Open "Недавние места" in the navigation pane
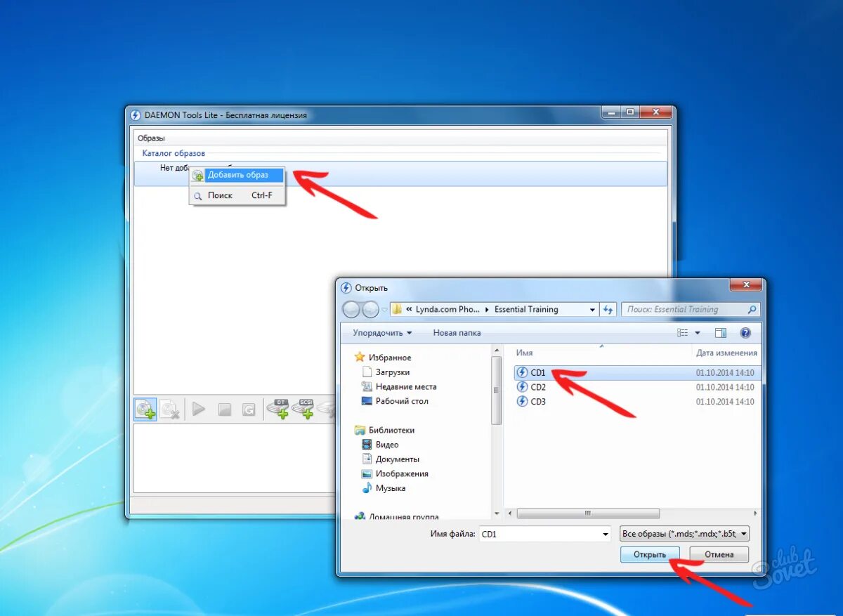The width and height of the screenshot is (843, 616). click(x=399, y=387)
